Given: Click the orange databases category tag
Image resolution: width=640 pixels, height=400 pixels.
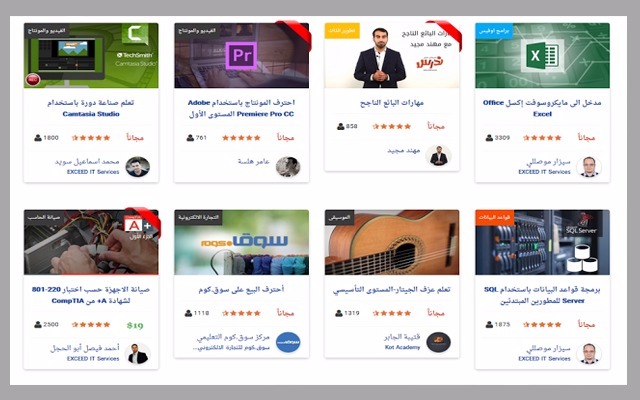Looking at the screenshot, I should coord(494,217).
